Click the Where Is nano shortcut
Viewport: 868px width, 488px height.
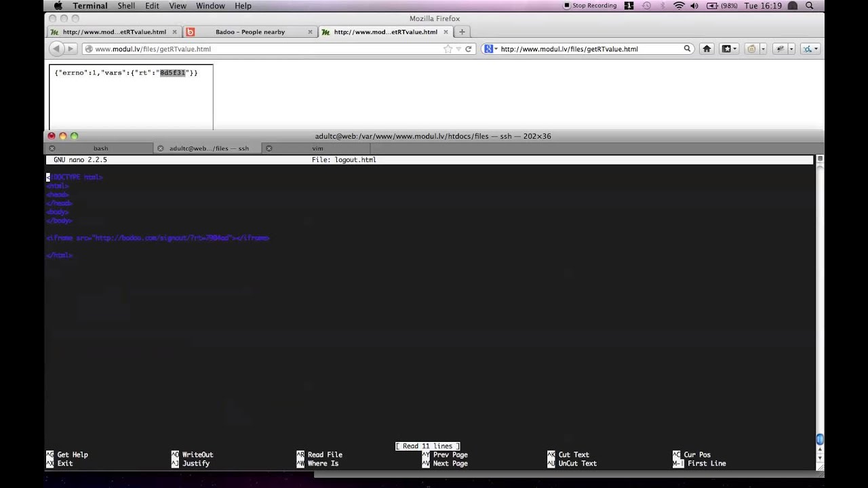[317, 464]
